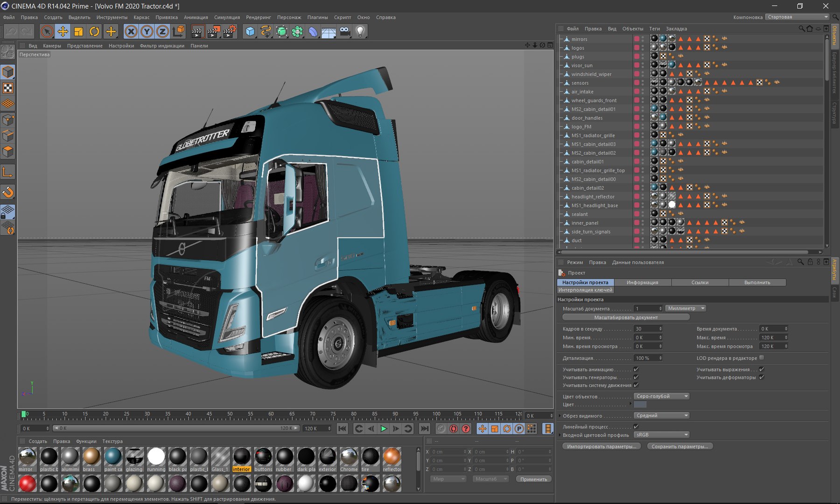Image resolution: width=840 pixels, height=504 pixels.
Task: Jump to the end of timeline
Action: [x=424, y=428]
